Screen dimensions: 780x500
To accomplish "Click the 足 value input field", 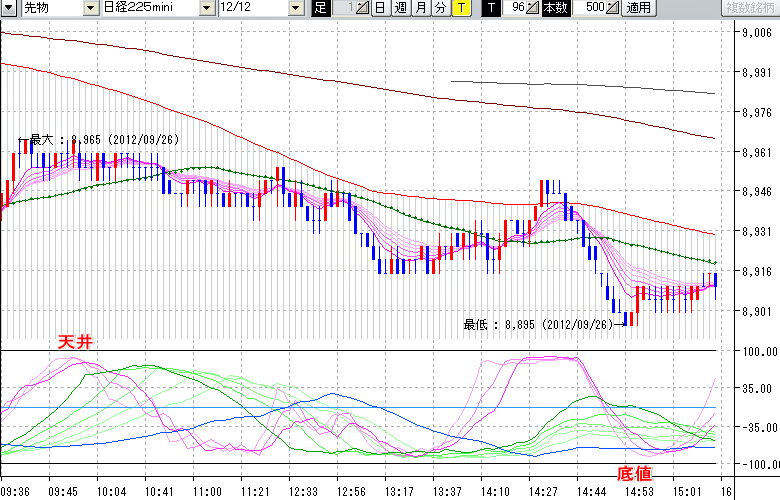I will (x=341, y=8).
